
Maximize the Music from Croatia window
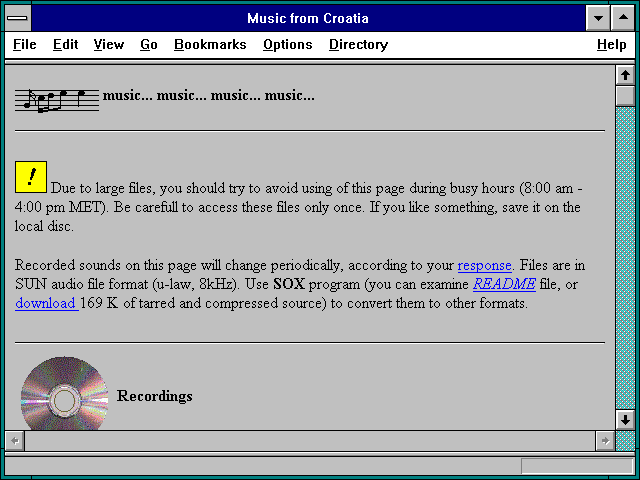click(x=623, y=18)
